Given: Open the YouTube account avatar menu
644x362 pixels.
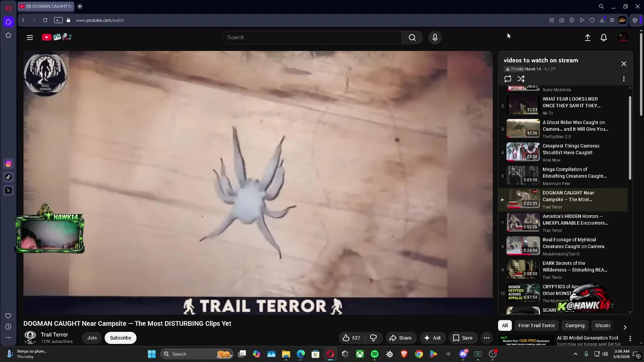Looking at the screenshot, I should (623, 38).
